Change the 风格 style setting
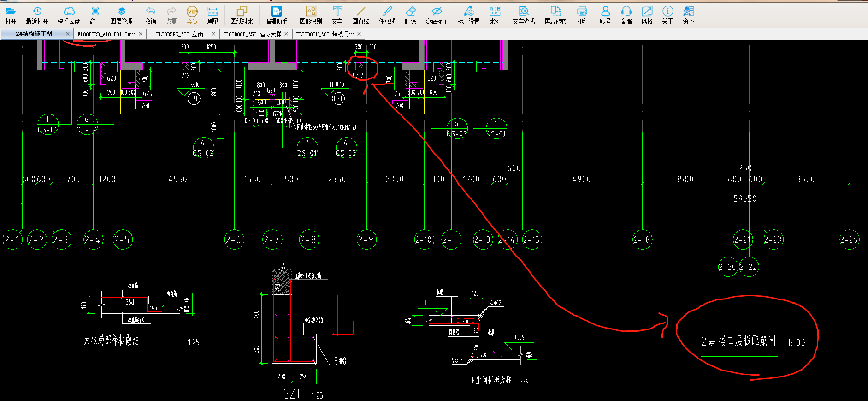Viewport: 868px width, 401px height. click(x=647, y=15)
